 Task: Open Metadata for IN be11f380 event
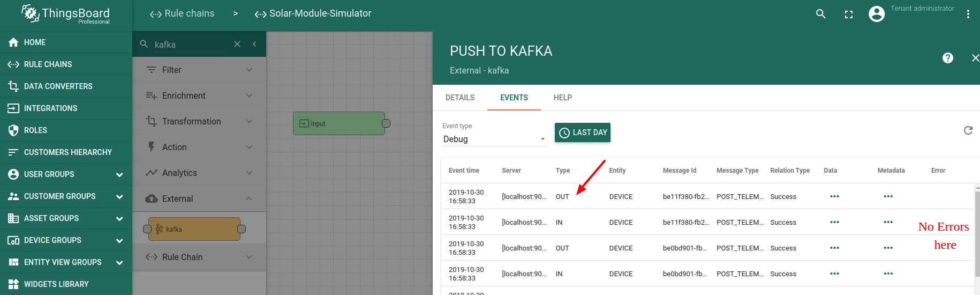pyautogui.click(x=888, y=222)
